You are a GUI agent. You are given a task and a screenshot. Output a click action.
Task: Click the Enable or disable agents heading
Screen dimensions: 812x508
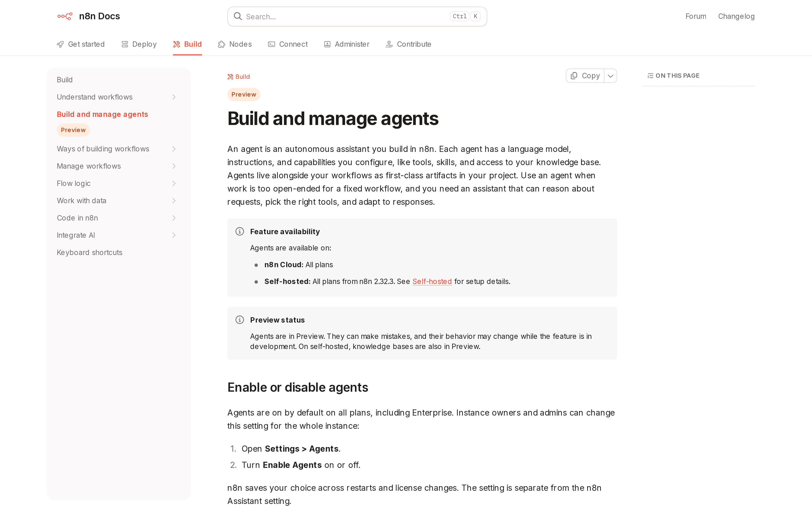pos(298,387)
